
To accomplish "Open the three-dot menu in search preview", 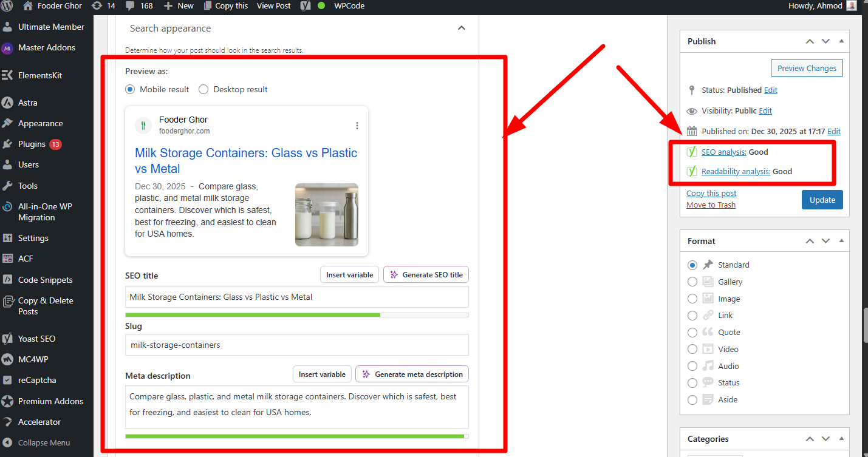I will 357,126.
